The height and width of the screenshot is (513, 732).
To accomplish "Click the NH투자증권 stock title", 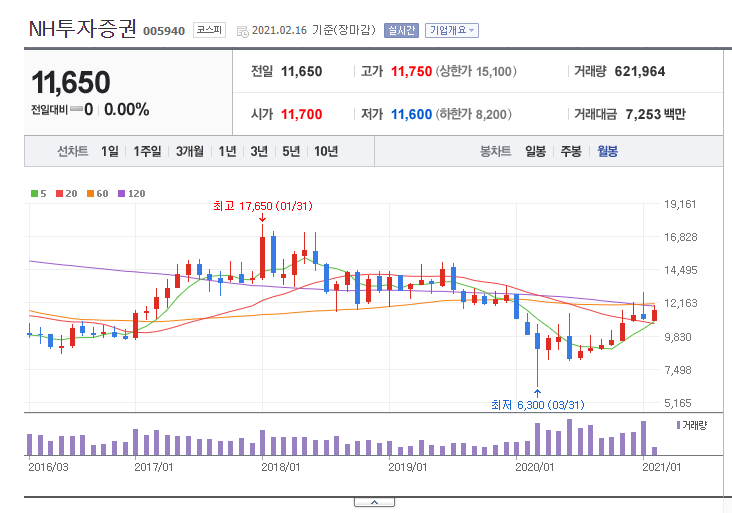I will [x=82, y=29].
